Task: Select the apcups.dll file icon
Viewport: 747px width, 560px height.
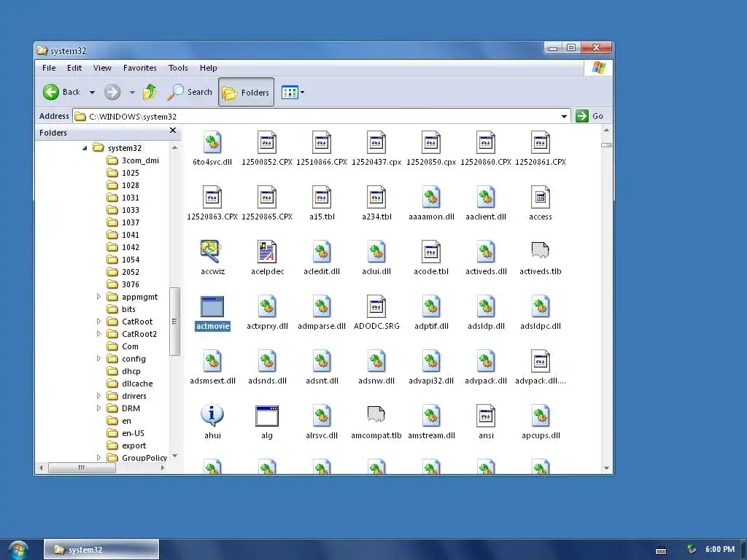Action: [541, 416]
